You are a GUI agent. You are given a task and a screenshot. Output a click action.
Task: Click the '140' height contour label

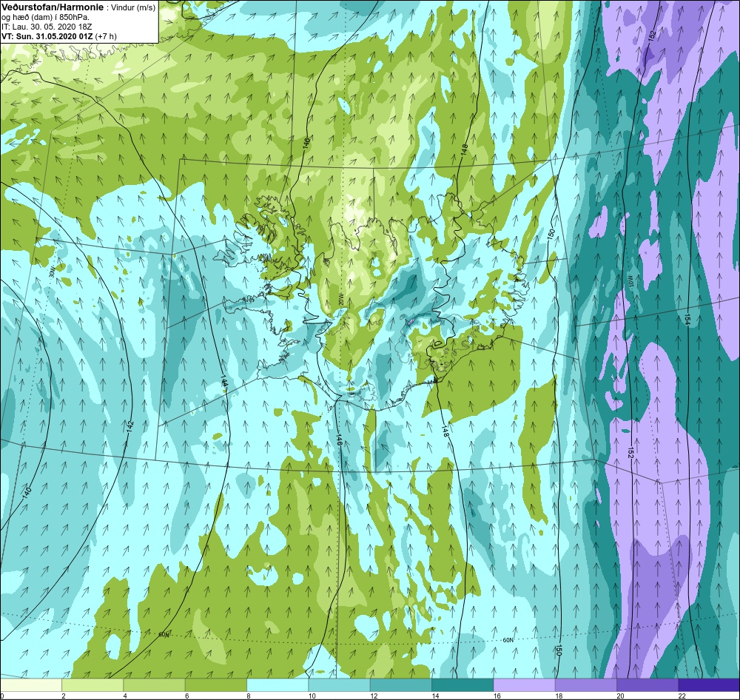[27, 494]
